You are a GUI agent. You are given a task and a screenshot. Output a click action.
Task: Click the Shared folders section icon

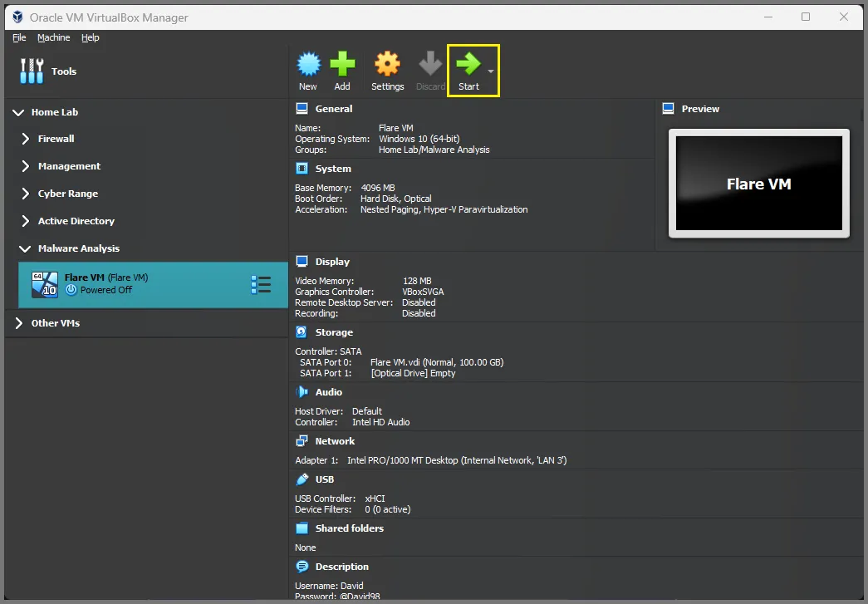[302, 528]
